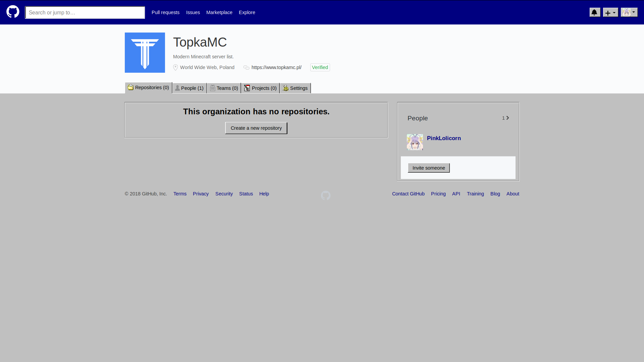The height and width of the screenshot is (362, 644).
Task: Click the location pin icon
Action: click(x=175, y=68)
